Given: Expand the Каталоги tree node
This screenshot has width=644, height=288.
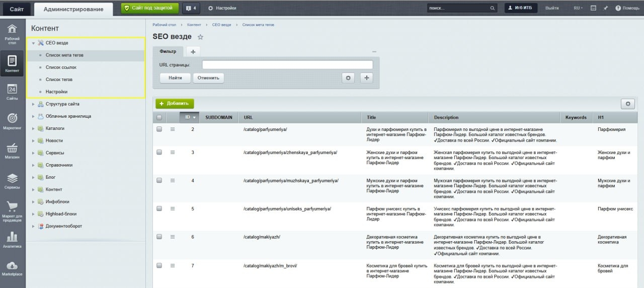Looking at the screenshot, I should [x=33, y=128].
